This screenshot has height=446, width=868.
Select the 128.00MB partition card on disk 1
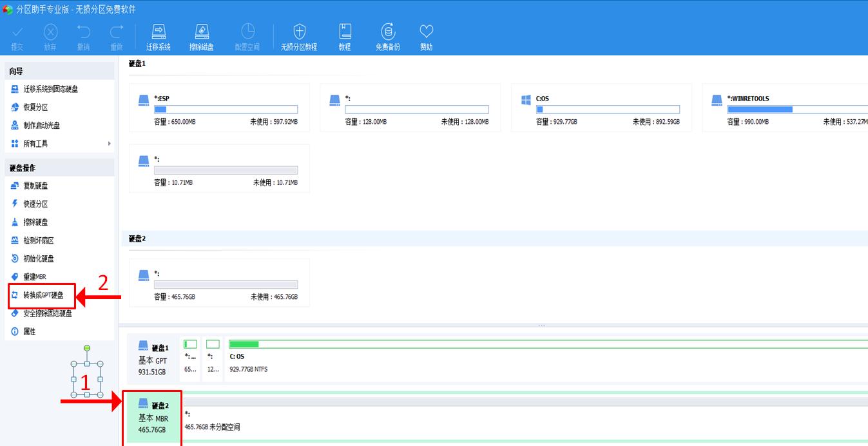click(x=410, y=108)
